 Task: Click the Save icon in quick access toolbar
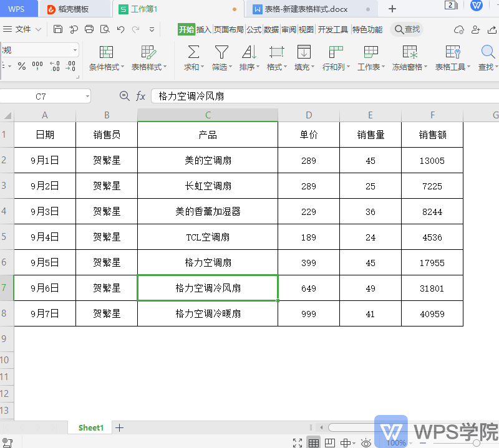point(57,29)
